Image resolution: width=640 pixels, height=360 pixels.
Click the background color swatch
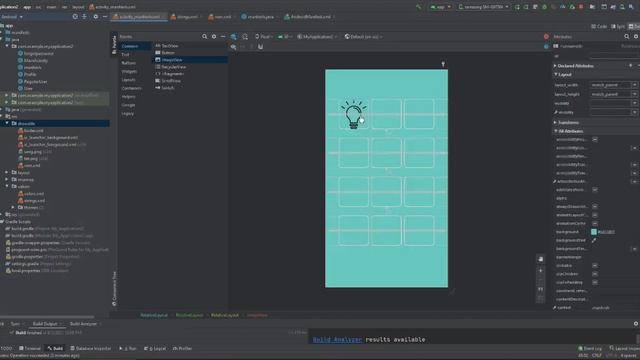point(594,232)
